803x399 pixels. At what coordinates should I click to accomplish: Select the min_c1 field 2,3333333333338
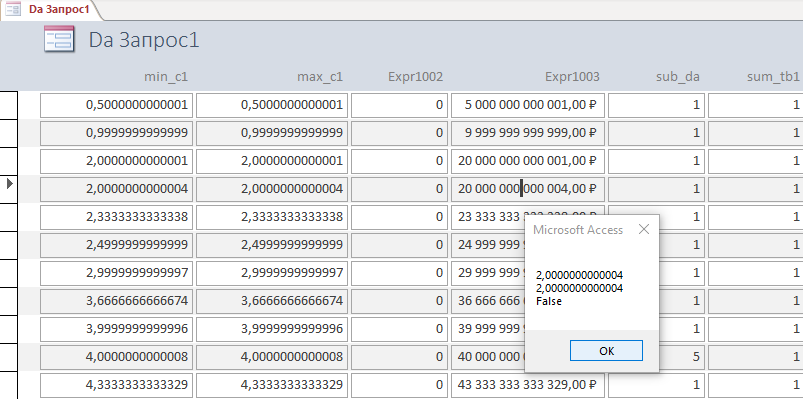[x=116, y=217]
